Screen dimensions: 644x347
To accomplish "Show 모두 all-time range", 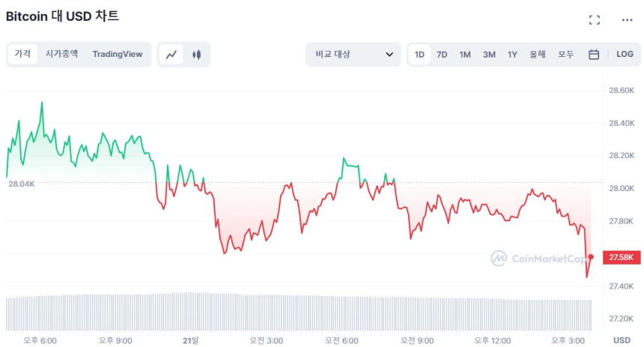I will click(566, 54).
